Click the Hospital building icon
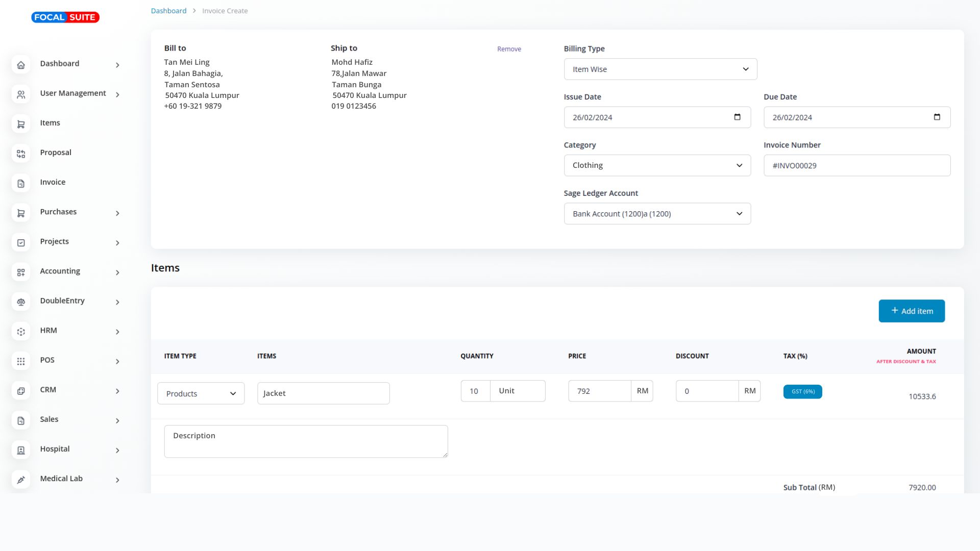 click(21, 450)
